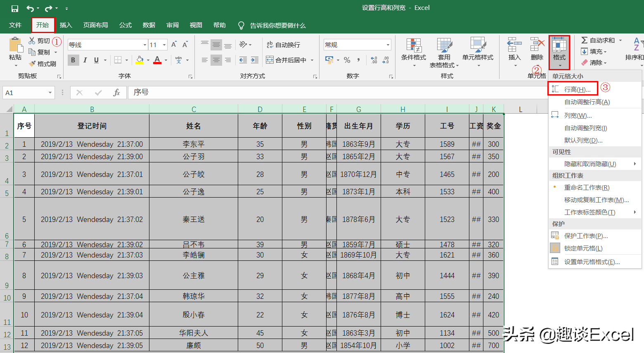This screenshot has width=644, height=353.
Task: Apply percent style to cells
Action: (347, 60)
